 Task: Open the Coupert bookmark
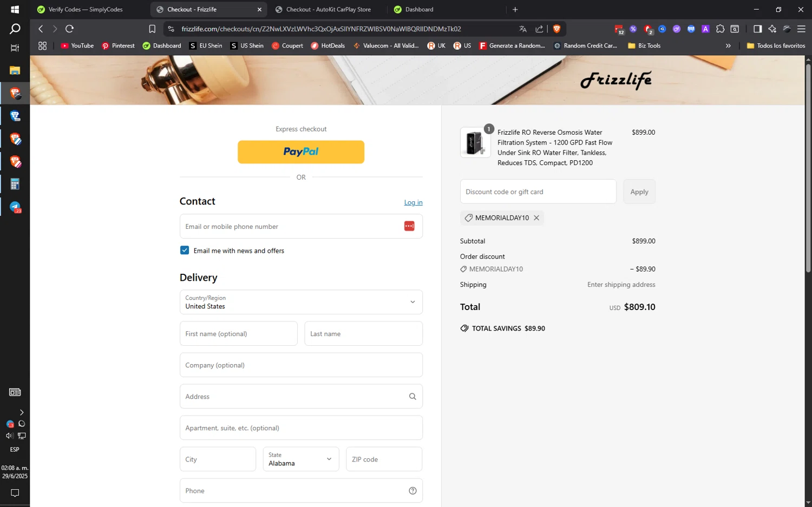(287, 45)
